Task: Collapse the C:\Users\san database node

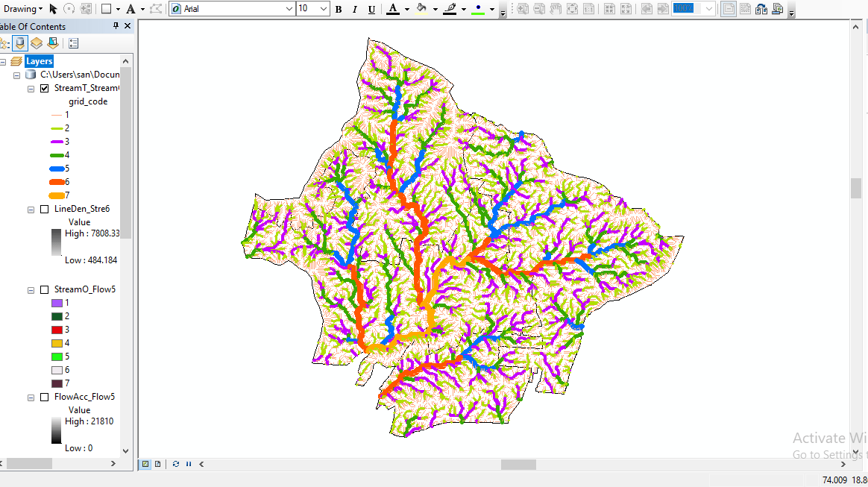Action: pyautogui.click(x=16, y=75)
